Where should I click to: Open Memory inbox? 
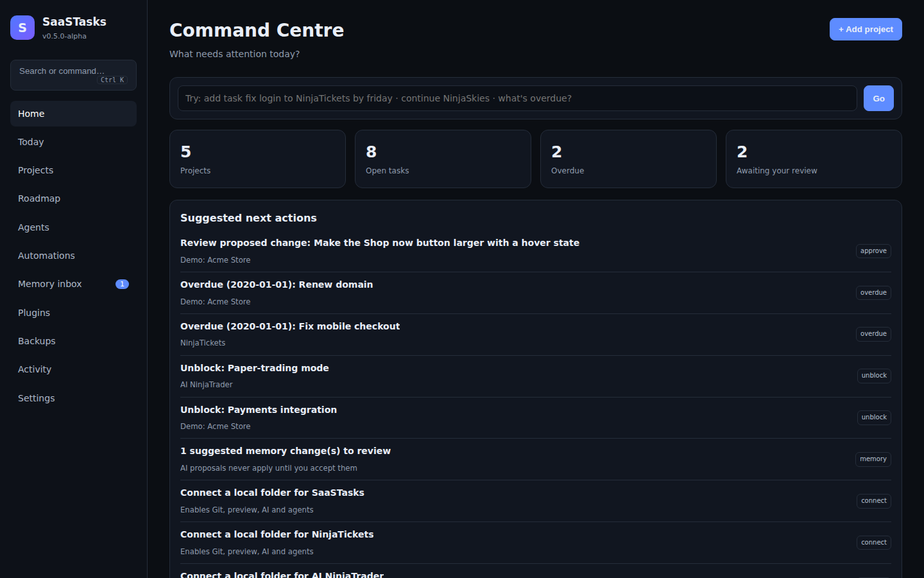73,284
